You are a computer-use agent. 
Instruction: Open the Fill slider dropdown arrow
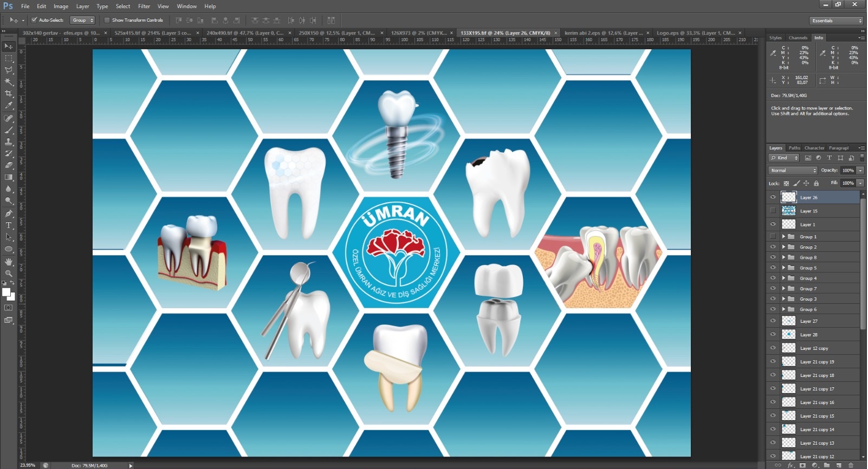(860, 183)
